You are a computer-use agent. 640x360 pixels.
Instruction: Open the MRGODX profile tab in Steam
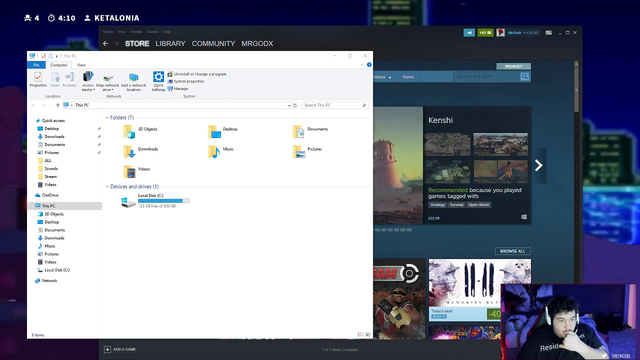257,44
